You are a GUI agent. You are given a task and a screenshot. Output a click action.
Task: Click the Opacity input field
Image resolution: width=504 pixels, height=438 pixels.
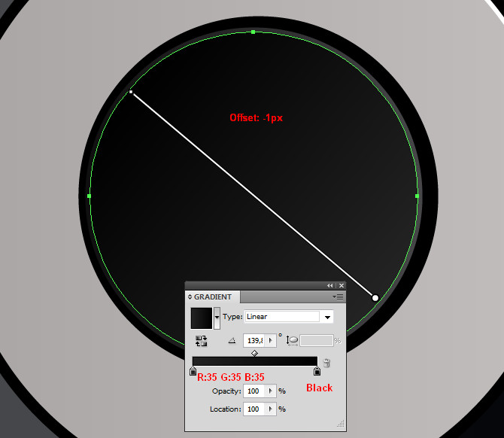(x=254, y=391)
